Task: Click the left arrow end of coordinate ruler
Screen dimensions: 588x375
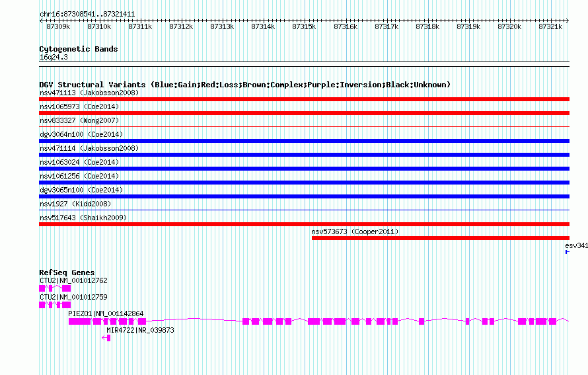Action: click(41, 21)
